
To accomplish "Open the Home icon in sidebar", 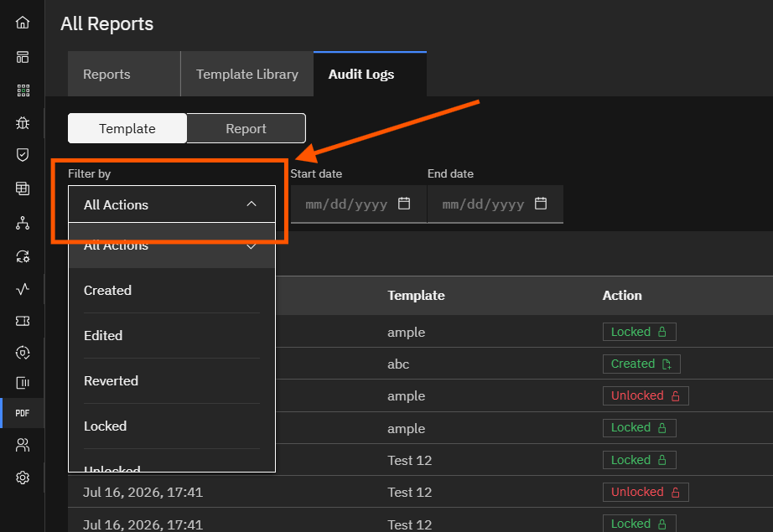I will (22, 23).
